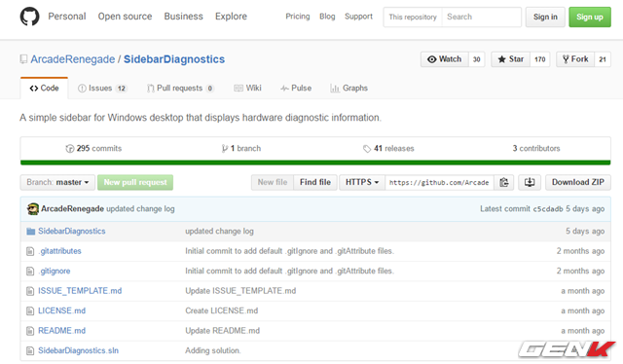Screen dimensions: 623x364
Task: Select the clone URL text field
Action: [439, 182]
